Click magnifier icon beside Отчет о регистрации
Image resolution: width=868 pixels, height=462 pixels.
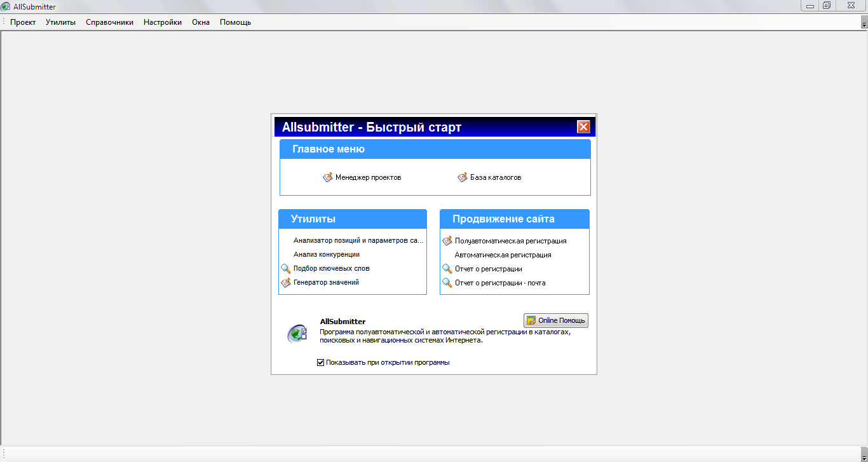point(447,269)
